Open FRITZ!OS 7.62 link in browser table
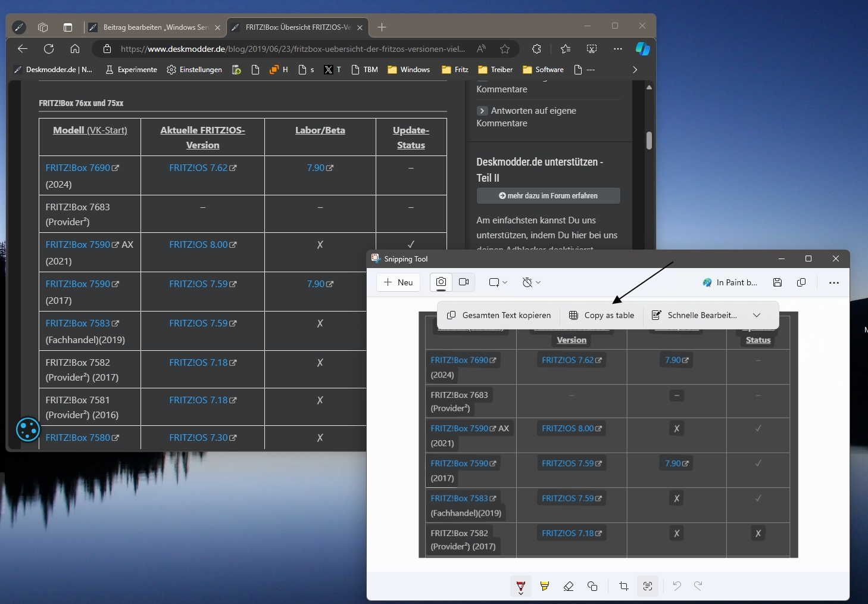868x604 pixels. click(202, 168)
